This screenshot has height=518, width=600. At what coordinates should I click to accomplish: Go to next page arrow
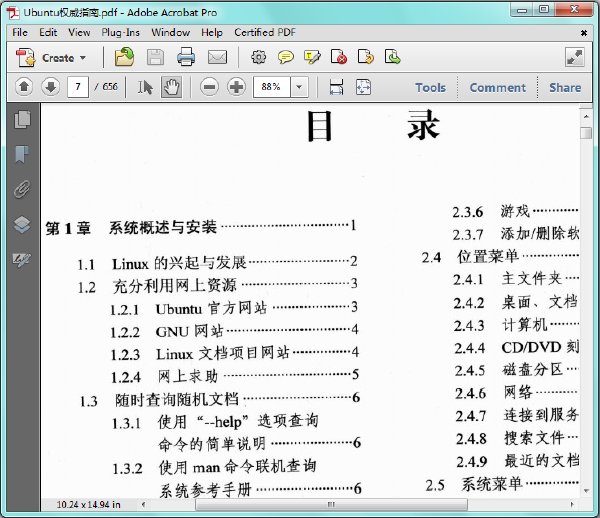(51, 87)
